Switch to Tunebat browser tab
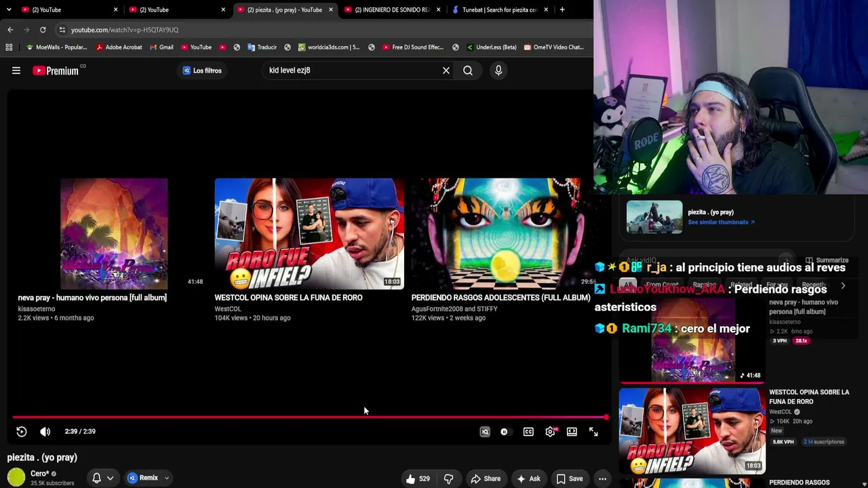This screenshot has height=488, width=868. click(500, 9)
